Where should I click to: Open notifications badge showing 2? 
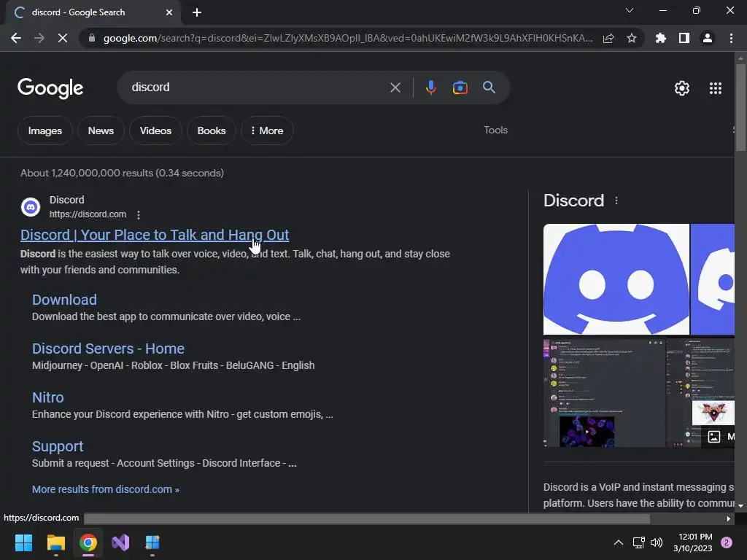[727, 542]
